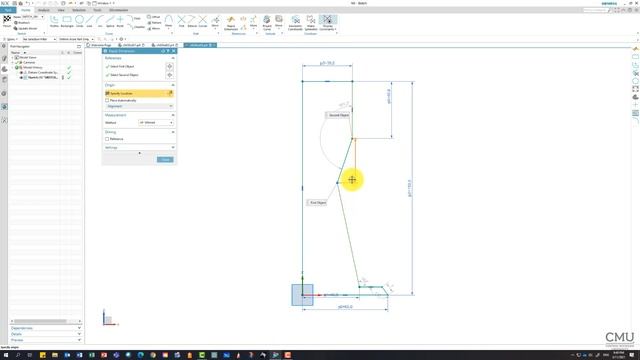This screenshot has height=360, width=640.
Task: Select the Corner tool
Action: (x=203, y=21)
